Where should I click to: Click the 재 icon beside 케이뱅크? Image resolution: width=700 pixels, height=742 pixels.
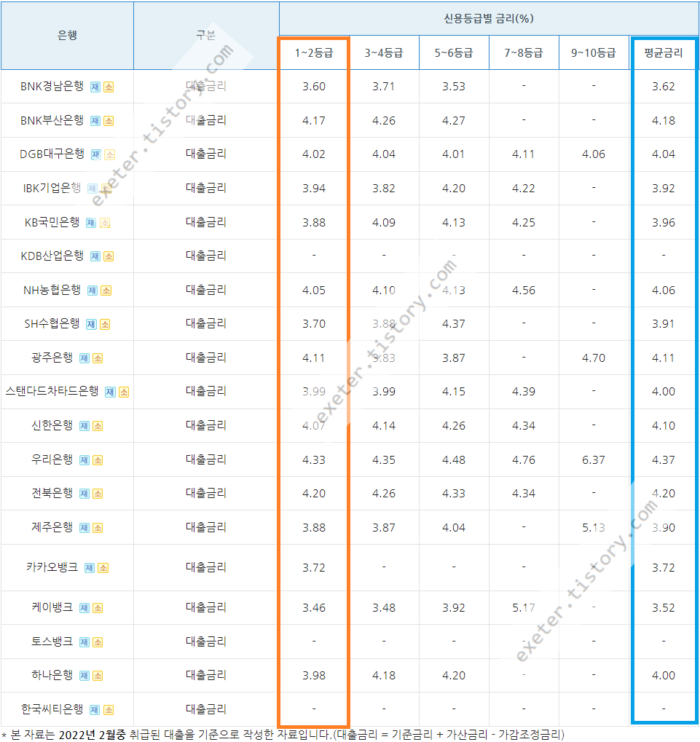(84, 609)
